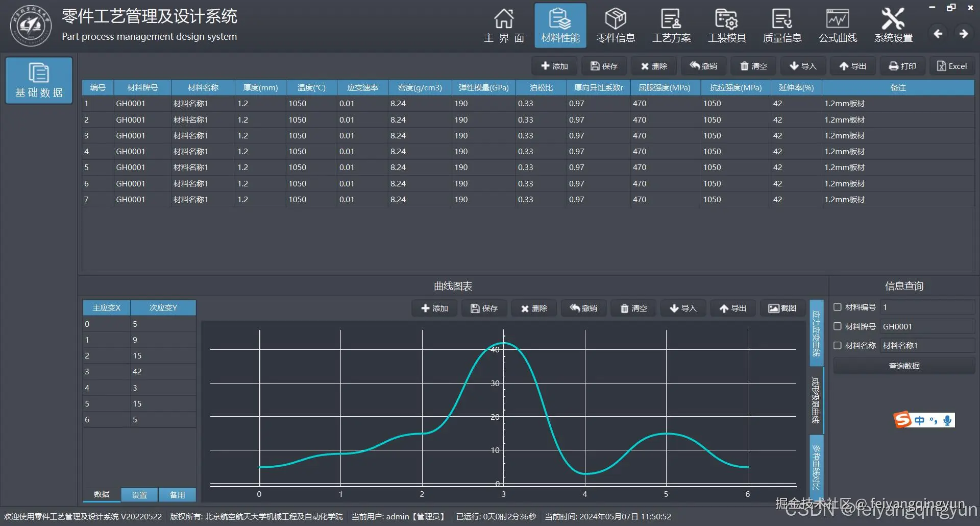Select the 多种曲线对比 vertical tab
The width and height of the screenshot is (980, 526).
pos(817,467)
